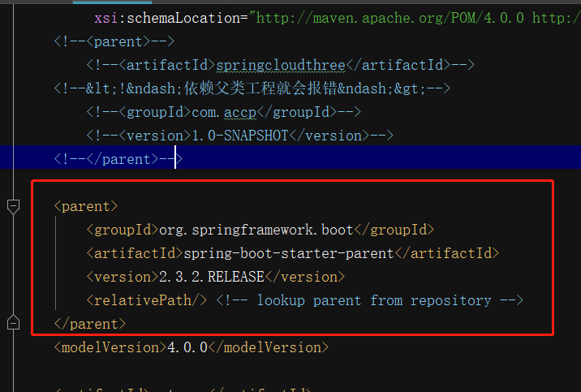
Task: Collapse the parent block using the fold icon
Action: (13, 206)
